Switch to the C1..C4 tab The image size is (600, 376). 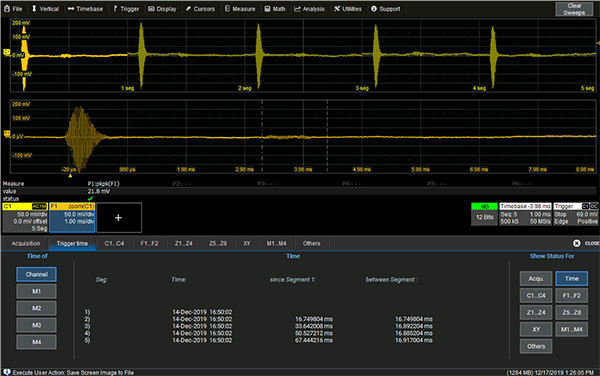pyautogui.click(x=114, y=244)
